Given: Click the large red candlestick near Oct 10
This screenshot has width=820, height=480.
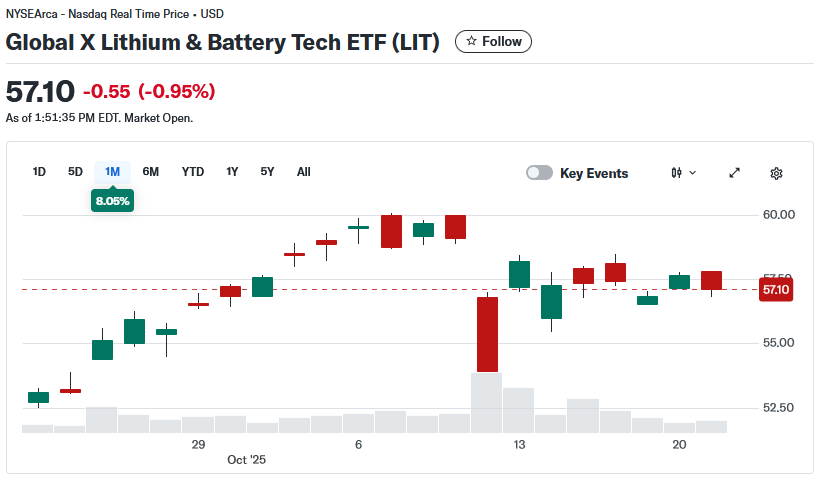Looking at the screenshot, I should [x=487, y=334].
